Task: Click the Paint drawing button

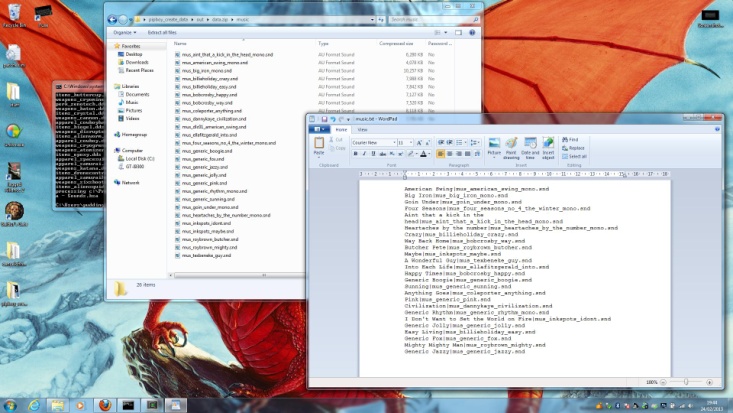Action: click(x=511, y=148)
